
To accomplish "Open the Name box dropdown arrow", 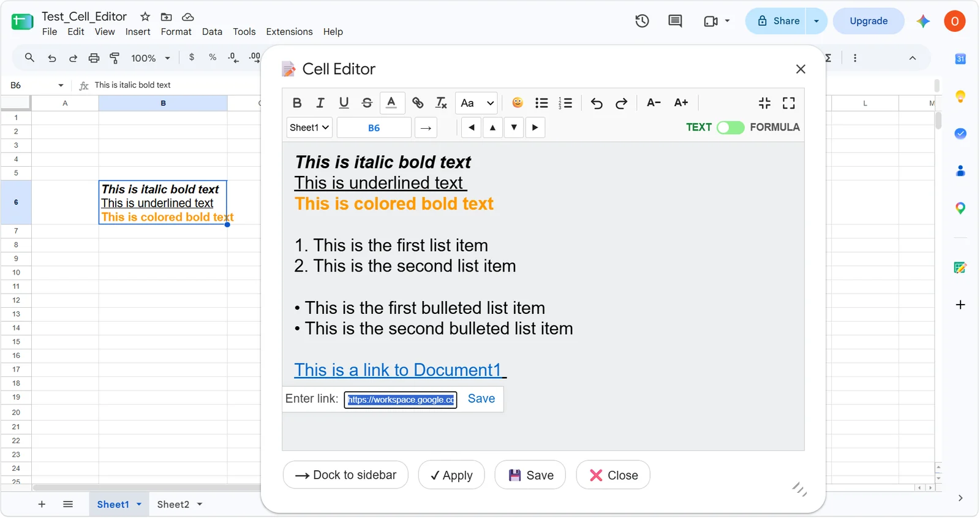I will (x=61, y=85).
